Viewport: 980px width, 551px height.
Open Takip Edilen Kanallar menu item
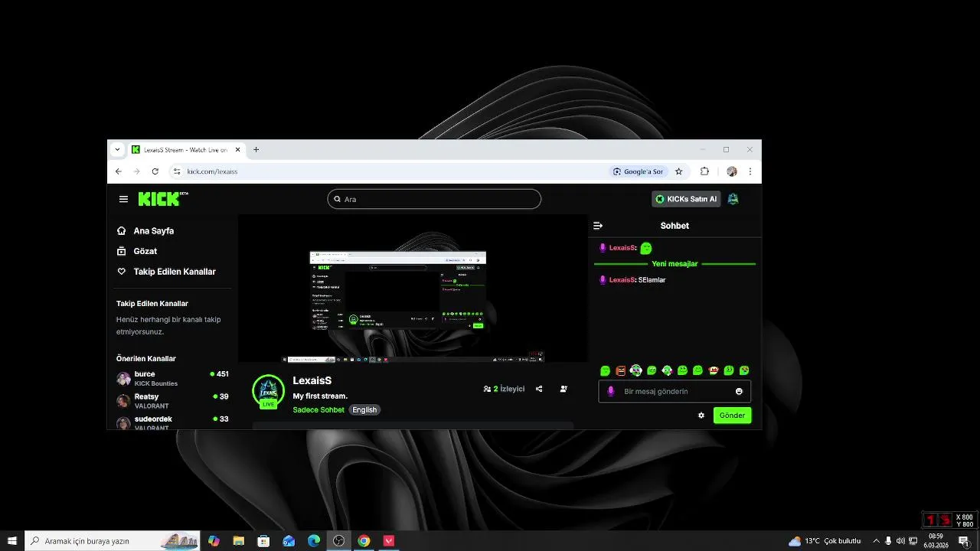coord(166,272)
